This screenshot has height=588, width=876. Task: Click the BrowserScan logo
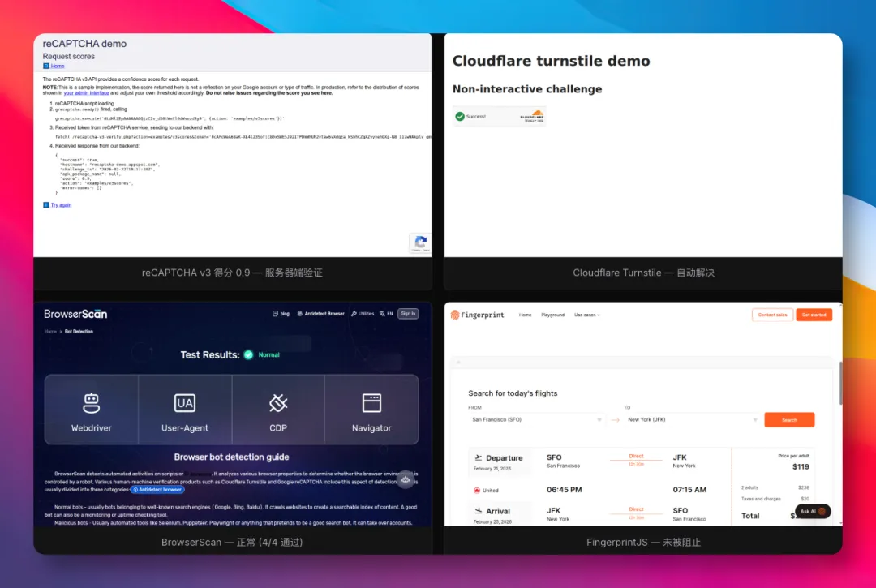[75, 314]
